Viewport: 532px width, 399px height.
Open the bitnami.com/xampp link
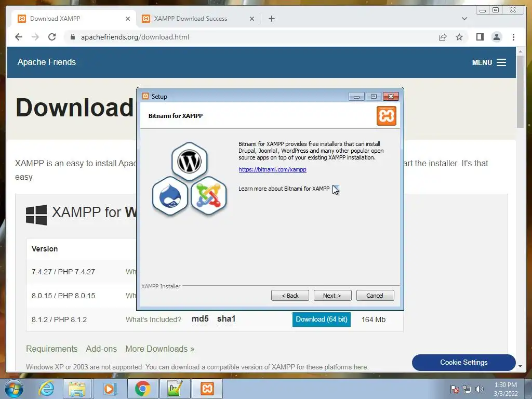coord(272,169)
